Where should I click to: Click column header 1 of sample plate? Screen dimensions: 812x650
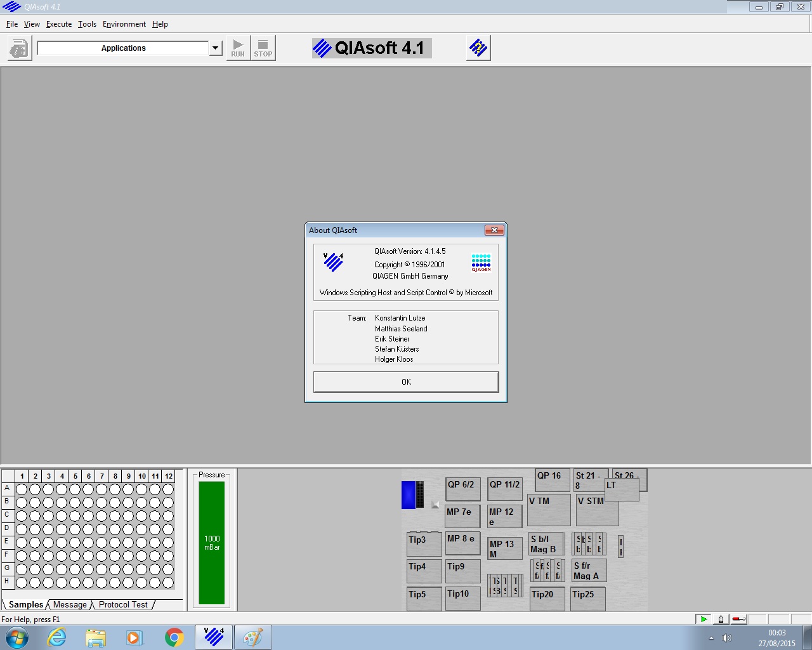pyautogui.click(x=22, y=476)
